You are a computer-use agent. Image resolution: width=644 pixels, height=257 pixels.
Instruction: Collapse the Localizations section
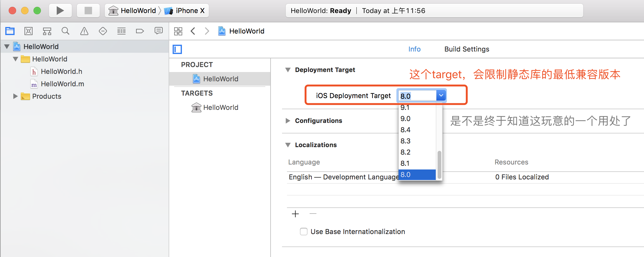[288, 145]
